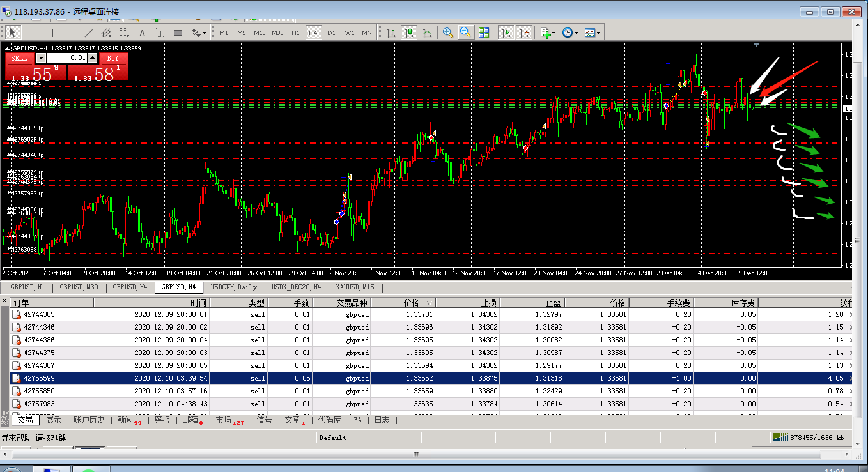Open the 新闻 terminal tab
The width and height of the screenshot is (868, 472).
pyautogui.click(x=128, y=420)
